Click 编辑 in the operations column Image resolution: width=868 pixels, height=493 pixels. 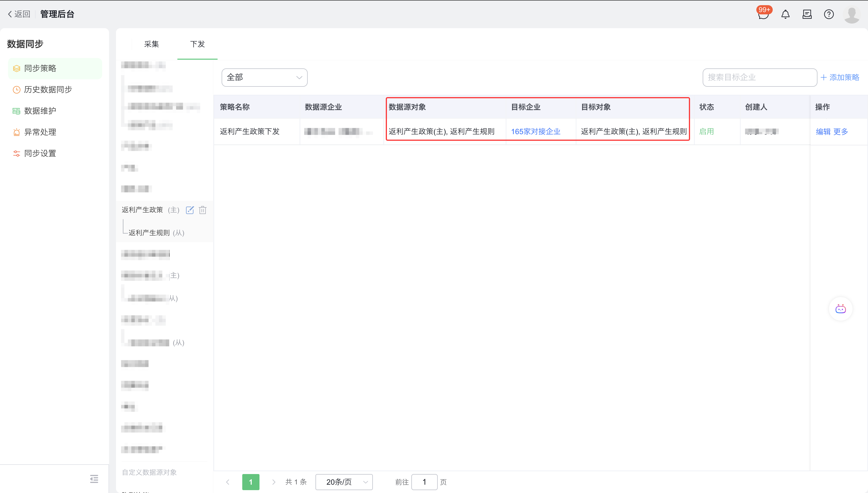pos(823,131)
